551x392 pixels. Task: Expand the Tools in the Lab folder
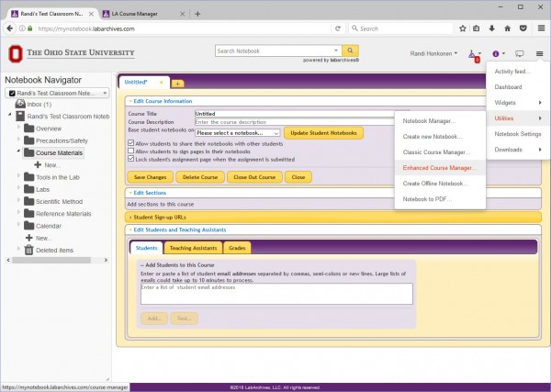18,175
